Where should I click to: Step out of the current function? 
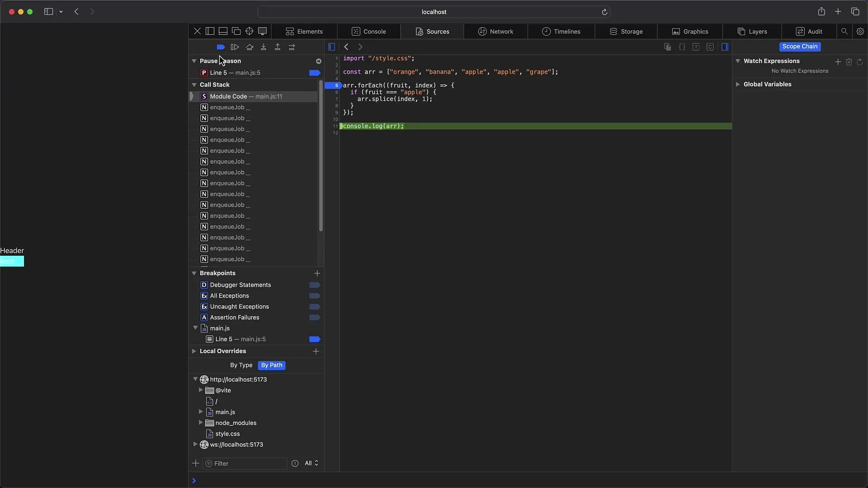(x=278, y=47)
